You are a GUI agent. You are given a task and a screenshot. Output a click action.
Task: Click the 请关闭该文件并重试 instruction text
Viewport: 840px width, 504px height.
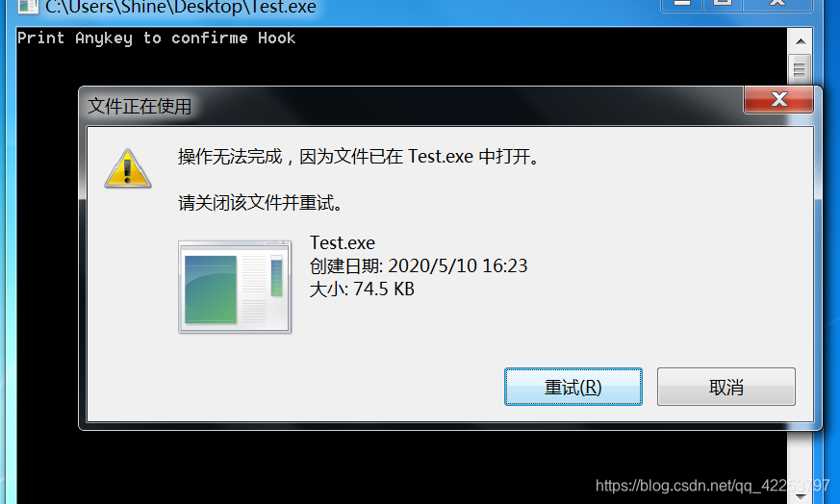[260, 203]
